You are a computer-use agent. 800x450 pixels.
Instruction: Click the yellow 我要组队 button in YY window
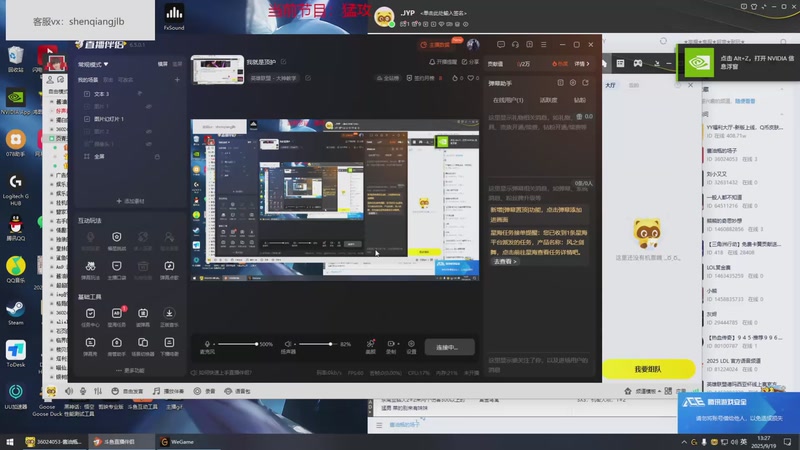click(x=648, y=369)
